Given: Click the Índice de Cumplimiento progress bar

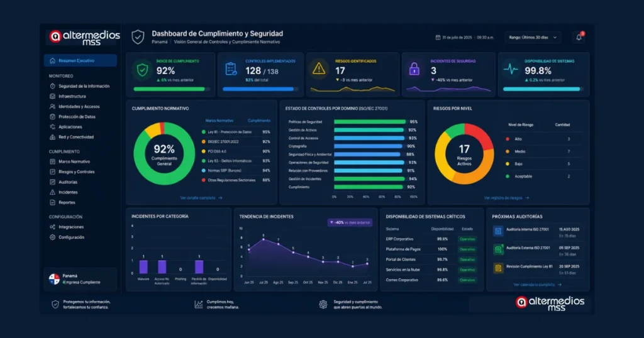Looking at the screenshot, I should pos(172,89).
